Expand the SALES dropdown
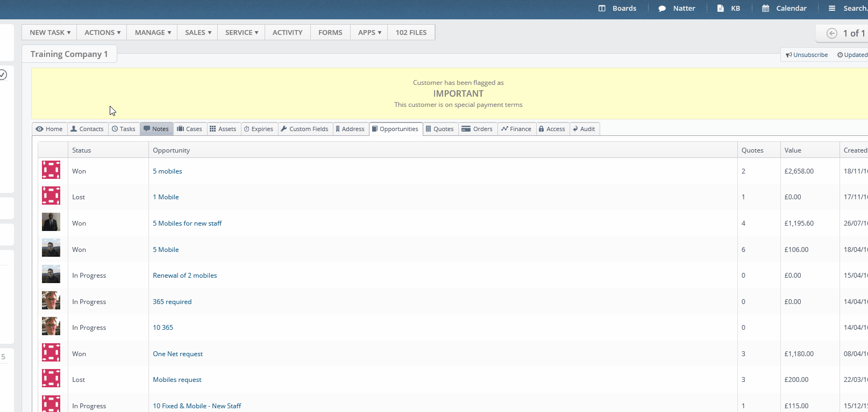 pyautogui.click(x=198, y=32)
